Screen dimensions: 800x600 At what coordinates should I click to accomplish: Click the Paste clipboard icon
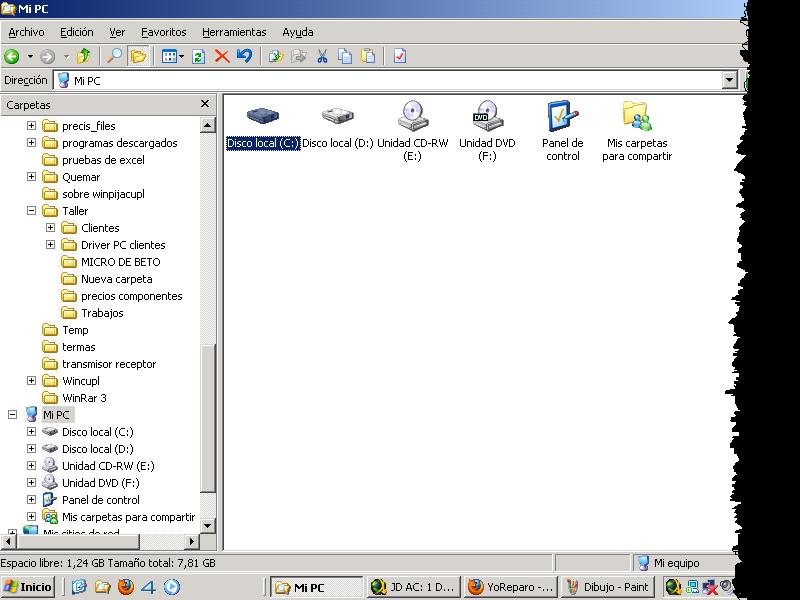tap(368, 56)
